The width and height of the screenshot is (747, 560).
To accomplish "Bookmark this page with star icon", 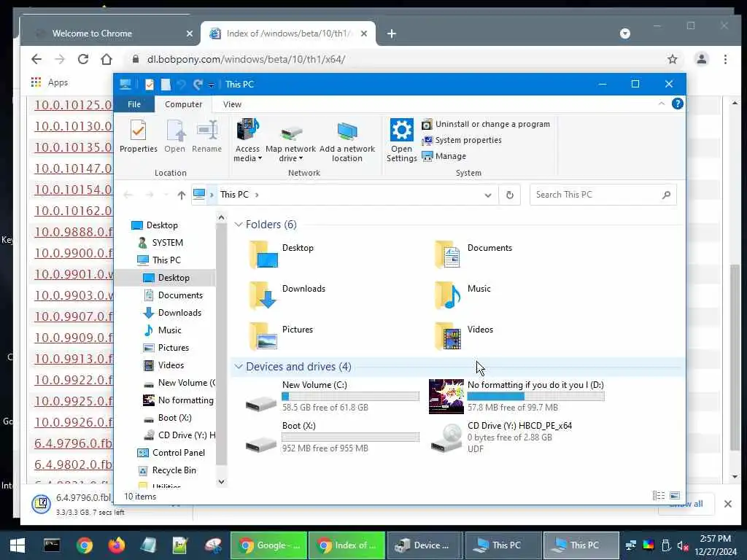I will pyautogui.click(x=672, y=59).
